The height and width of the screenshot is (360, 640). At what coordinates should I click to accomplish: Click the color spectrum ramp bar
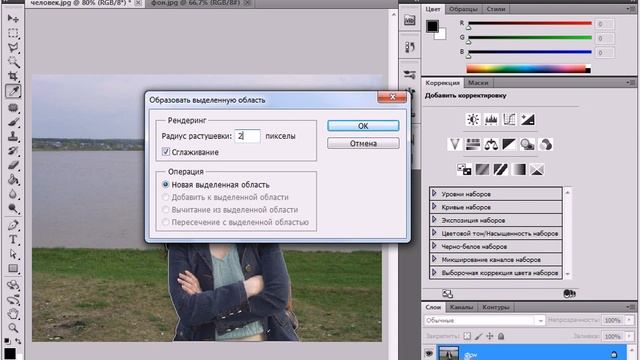click(529, 69)
